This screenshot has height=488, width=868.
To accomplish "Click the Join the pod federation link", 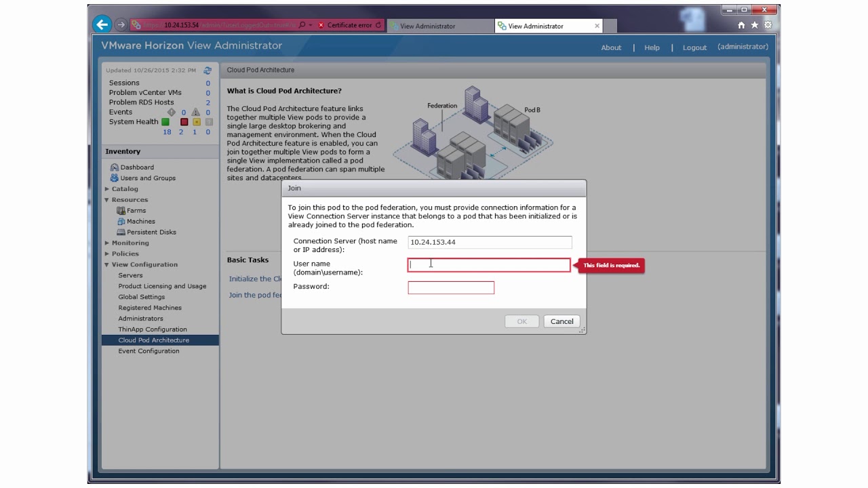I will pos(255,295).
